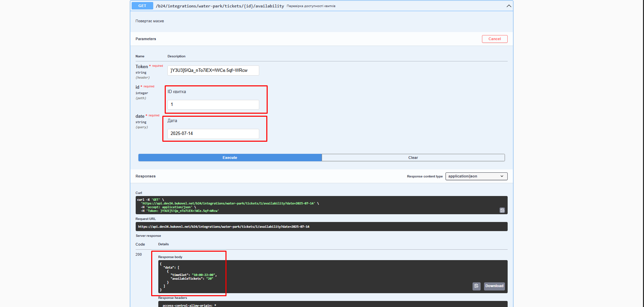Download the response body
This screenshot has width=644, height=307.
point(494,286)
